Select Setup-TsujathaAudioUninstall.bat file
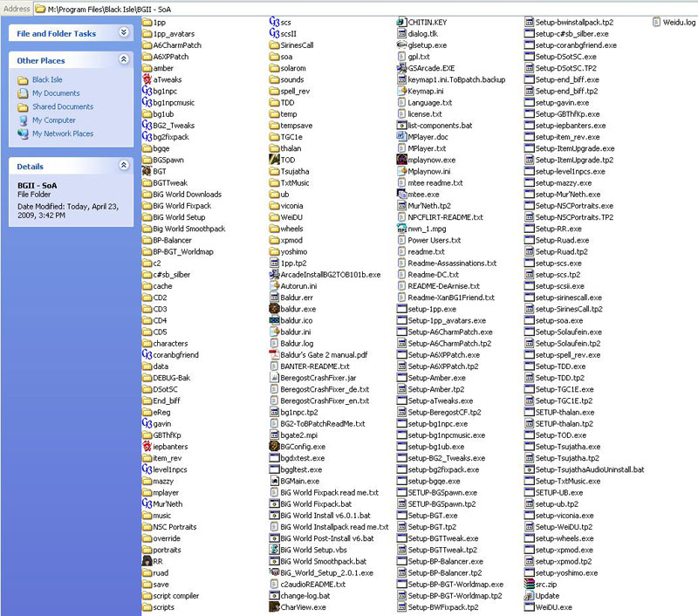Viewport: 698px width, 616px height. (x=585, y=469)
